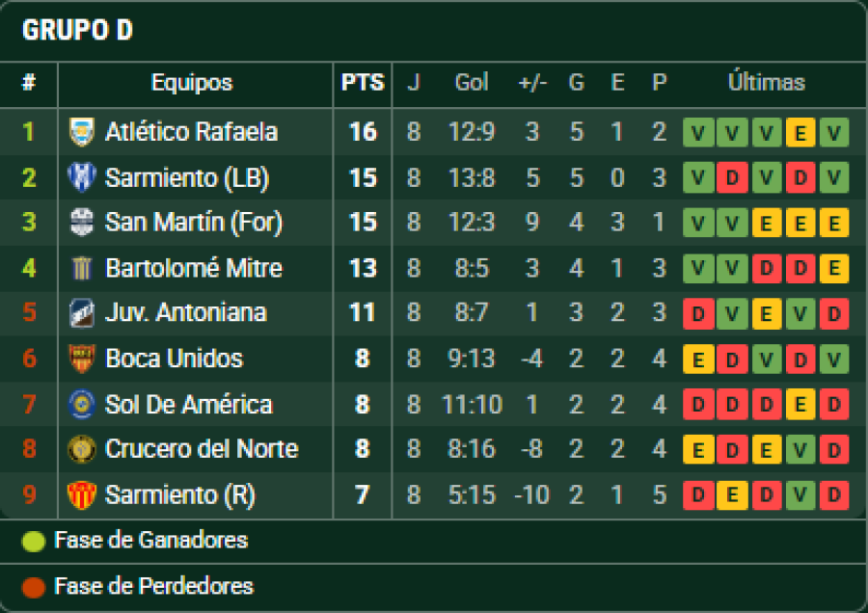Click the San Martín (For) team crest
868x613 pixels.
[82, 223]
